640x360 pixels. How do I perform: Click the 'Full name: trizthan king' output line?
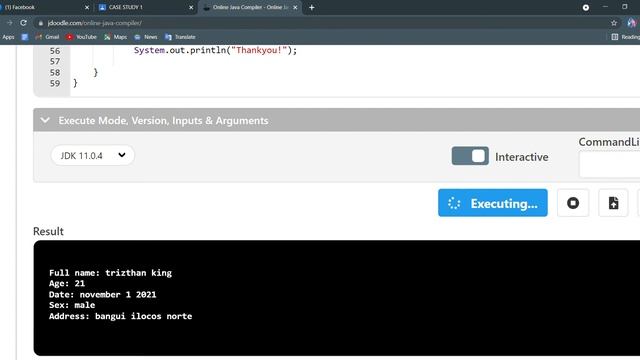110,273
